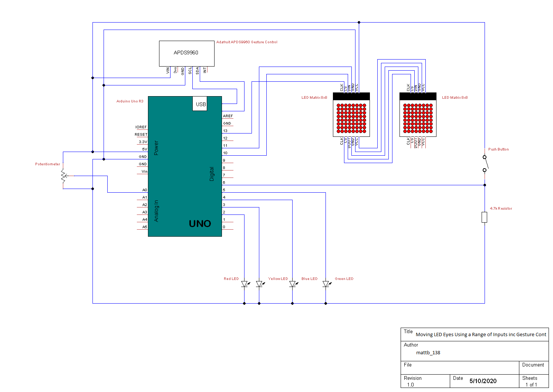The image size is (553, 392).
Task: Toggle the Blue LED component selection
Action: (x=292, y=285)
